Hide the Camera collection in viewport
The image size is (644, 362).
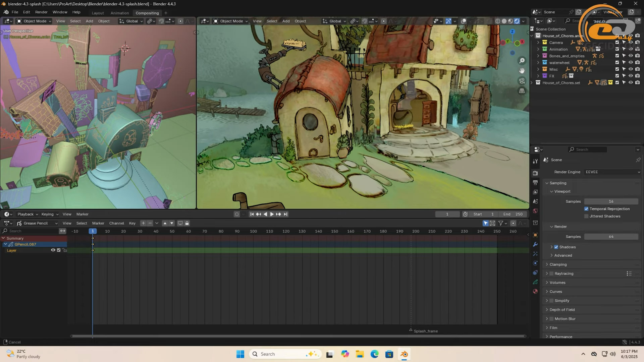click(x=631, y=43)
